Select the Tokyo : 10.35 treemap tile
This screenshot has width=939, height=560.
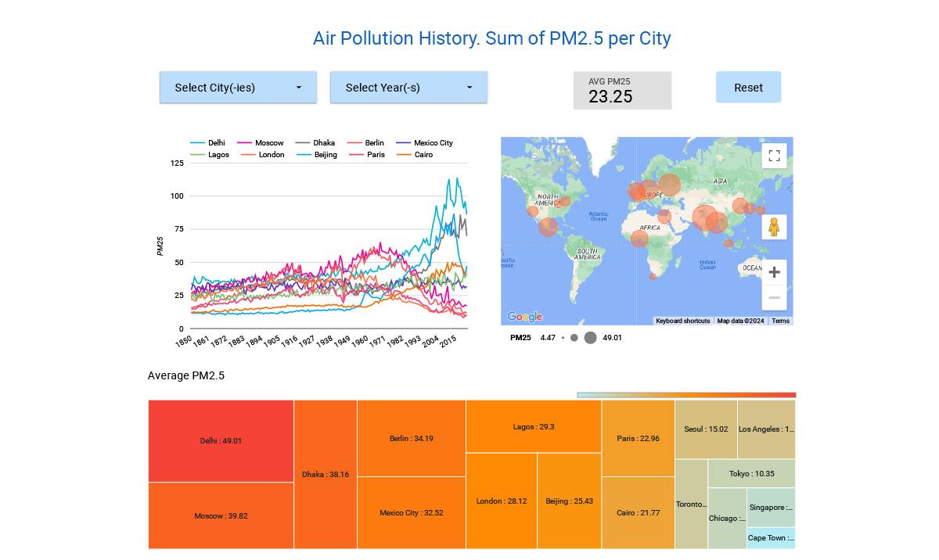(751, 473)
